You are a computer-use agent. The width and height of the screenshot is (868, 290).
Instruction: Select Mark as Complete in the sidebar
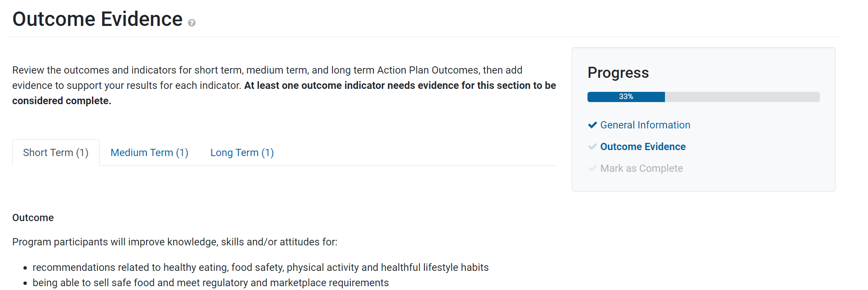point(641,168)
